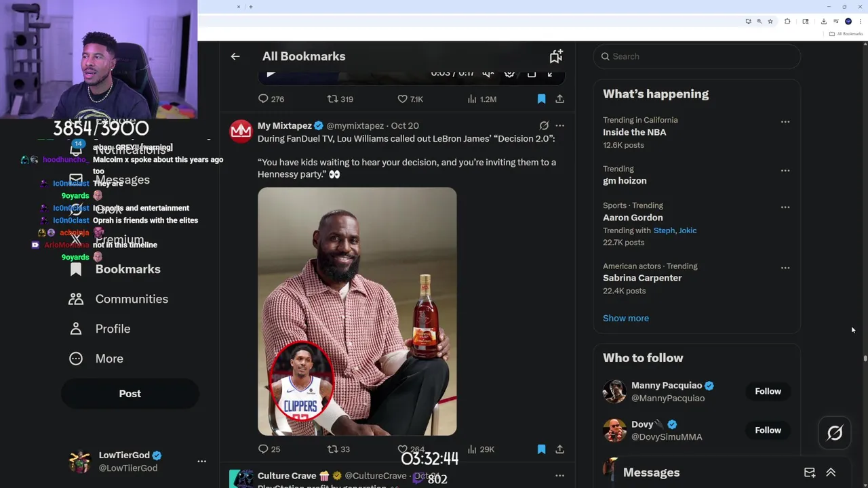Open the Steph trending link
The height and width of the screenshot is (488, 868).
(664, 230)
